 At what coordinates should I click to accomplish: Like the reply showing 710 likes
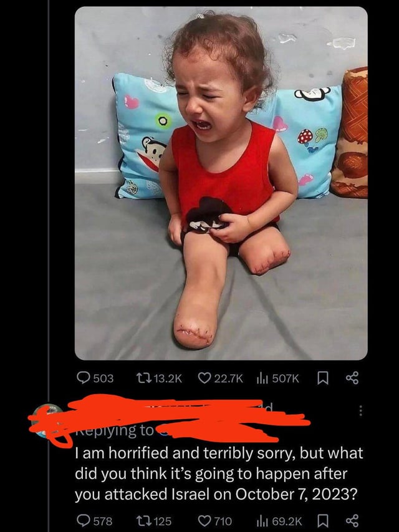click(204, 521)
